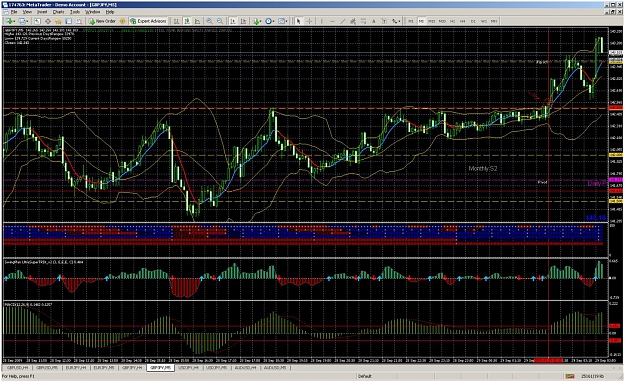Toggle the Terminal window icon
Image resolution: width=625 pixels, height=381 pixels.
(69, 21)
